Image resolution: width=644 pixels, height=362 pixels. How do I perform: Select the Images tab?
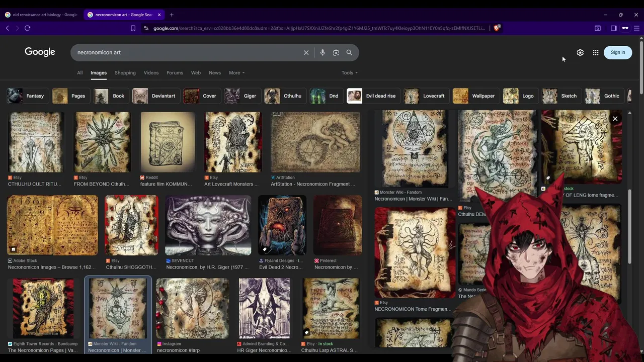[x=99, y=73]
